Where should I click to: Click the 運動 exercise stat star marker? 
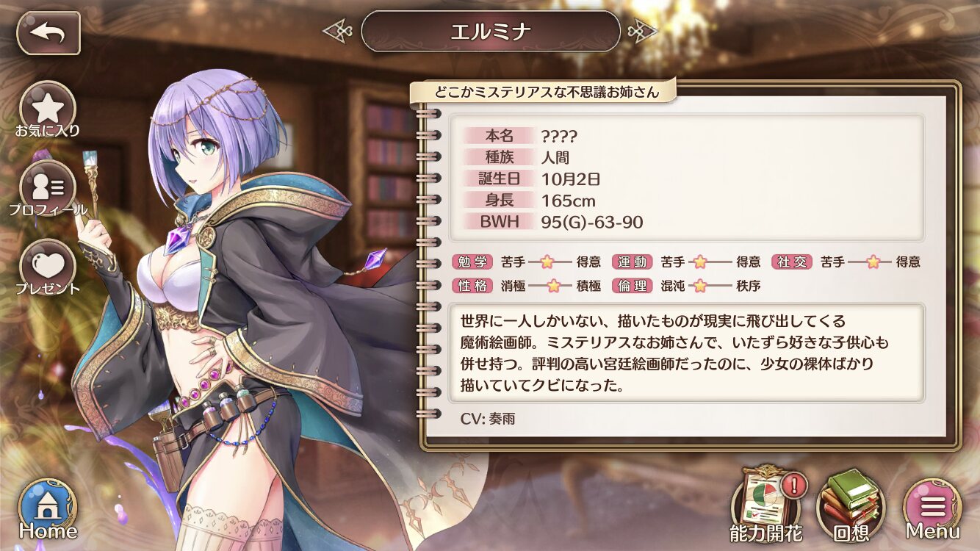click(x=701, y=262)
